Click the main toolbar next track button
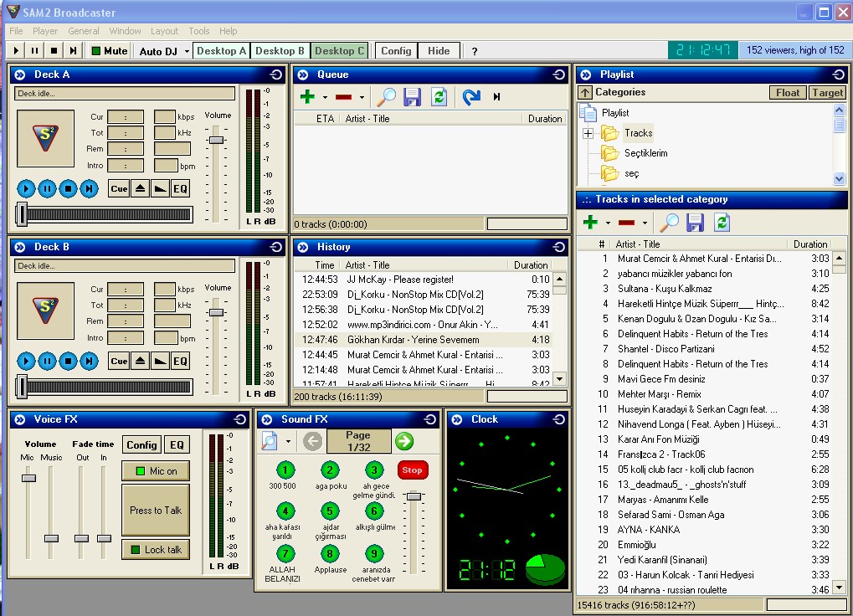The image size is (853, 616). point(73,50)
